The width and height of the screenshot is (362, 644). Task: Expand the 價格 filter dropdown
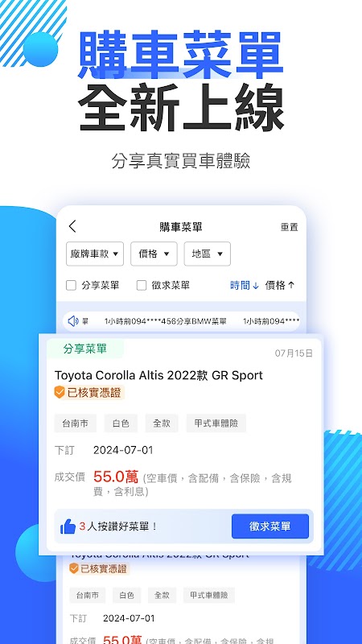tap(154, 254)
